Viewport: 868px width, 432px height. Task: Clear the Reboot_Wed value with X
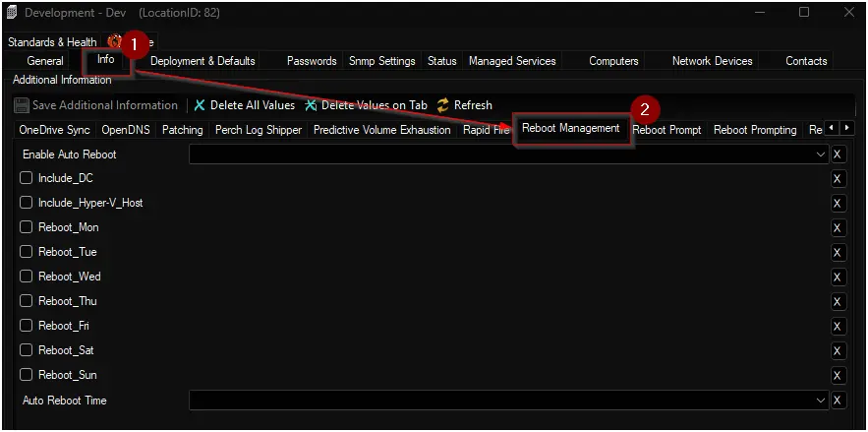coord(839,277)
